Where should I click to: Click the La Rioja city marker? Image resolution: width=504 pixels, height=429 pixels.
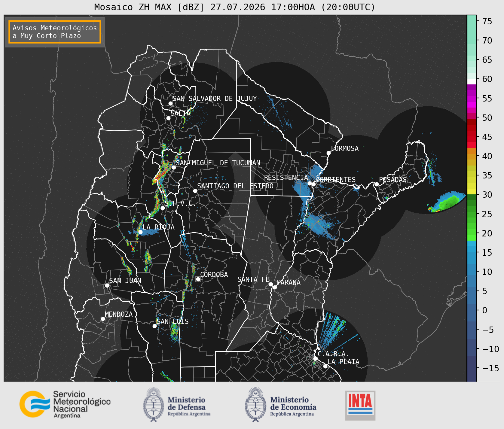point(140,232)
